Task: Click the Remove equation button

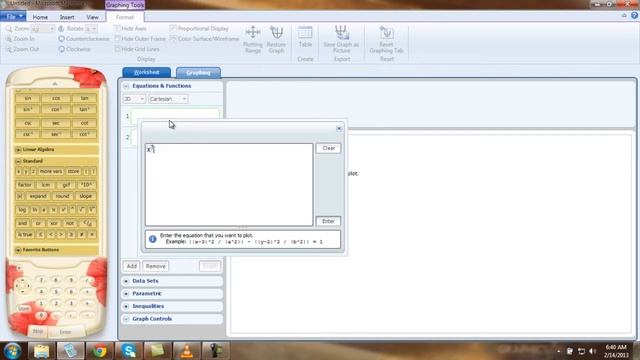Action: pos(156,266)
